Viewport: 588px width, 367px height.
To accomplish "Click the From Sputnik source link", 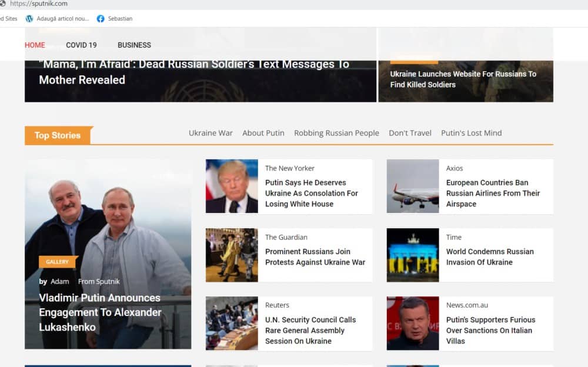I will tap(99, 282).
